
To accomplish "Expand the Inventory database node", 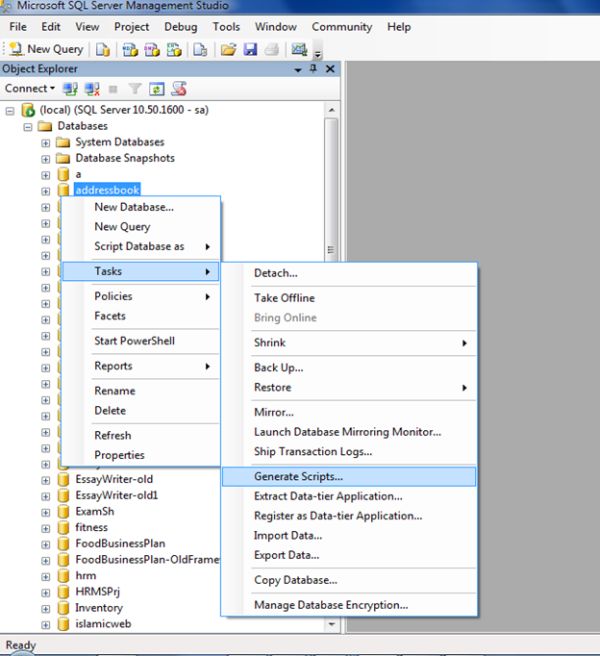I will tap(46, 609).
